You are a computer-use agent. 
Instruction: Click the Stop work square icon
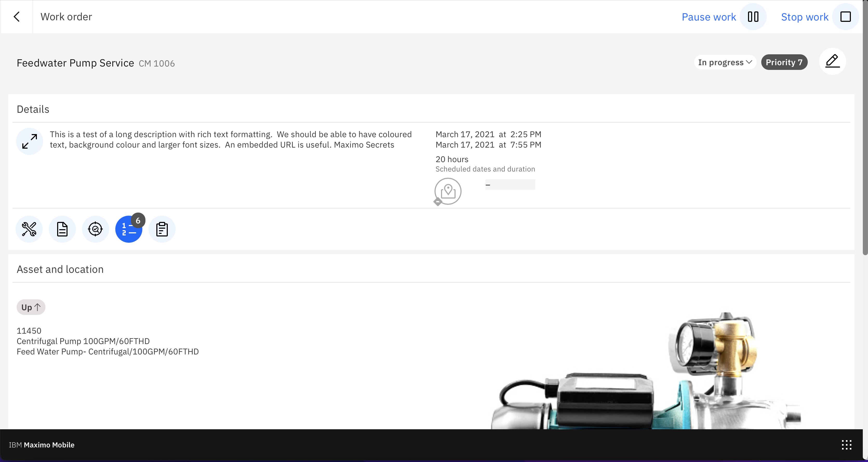845,17
